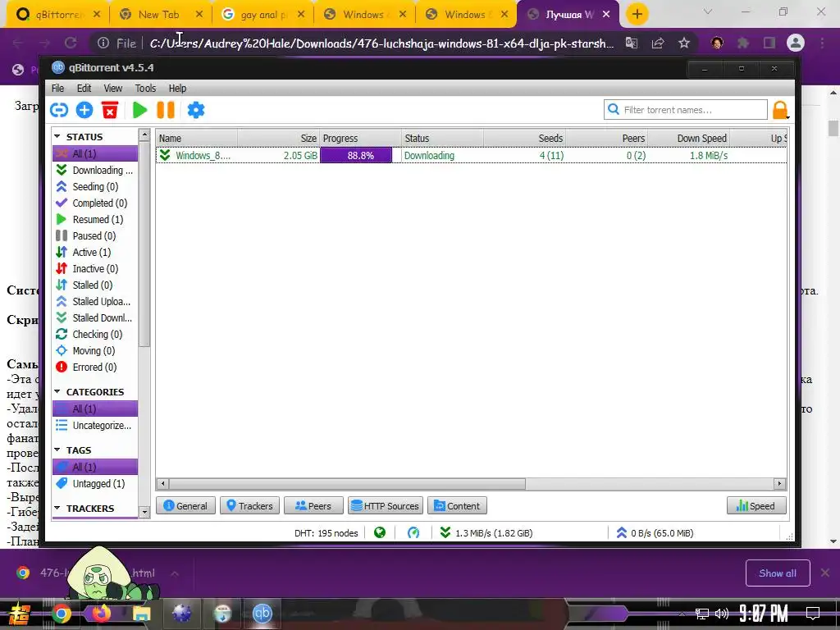This screenshot has width=840, height=630.
Task: Open the qBittorrent Edit menu
Action: click(x=84, y=89)
